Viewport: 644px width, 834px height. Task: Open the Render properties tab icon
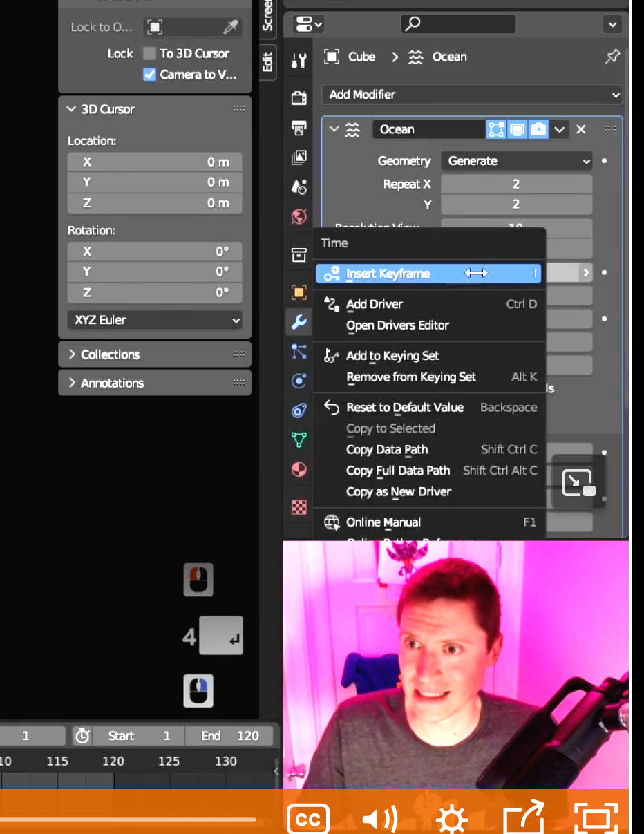(299, 98)
